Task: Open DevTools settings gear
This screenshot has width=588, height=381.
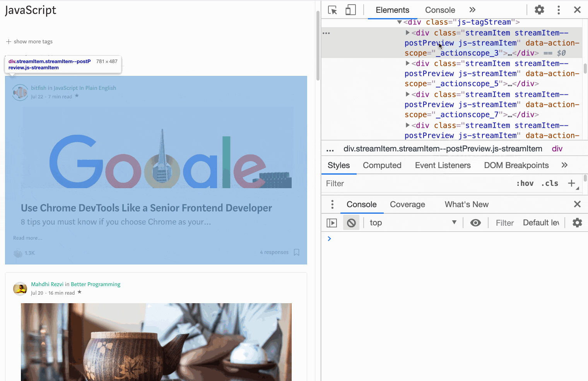Action: pyautogui.click(x=539, y=10)
